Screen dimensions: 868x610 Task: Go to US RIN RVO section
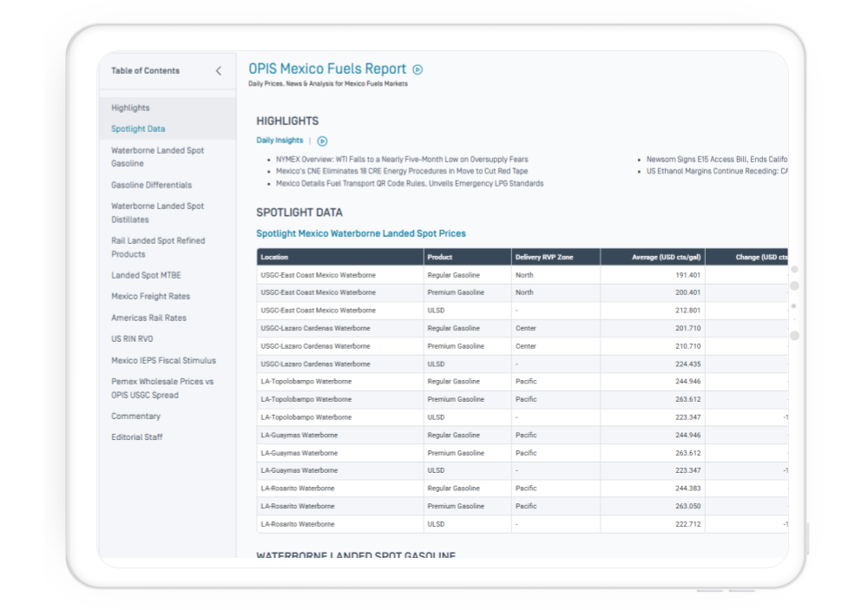tap(132, 339)
